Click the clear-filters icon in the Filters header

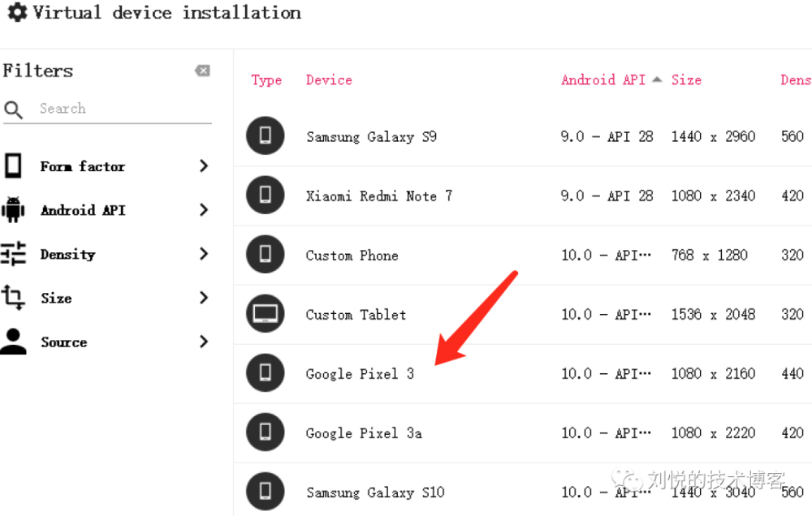coord(201,71)
